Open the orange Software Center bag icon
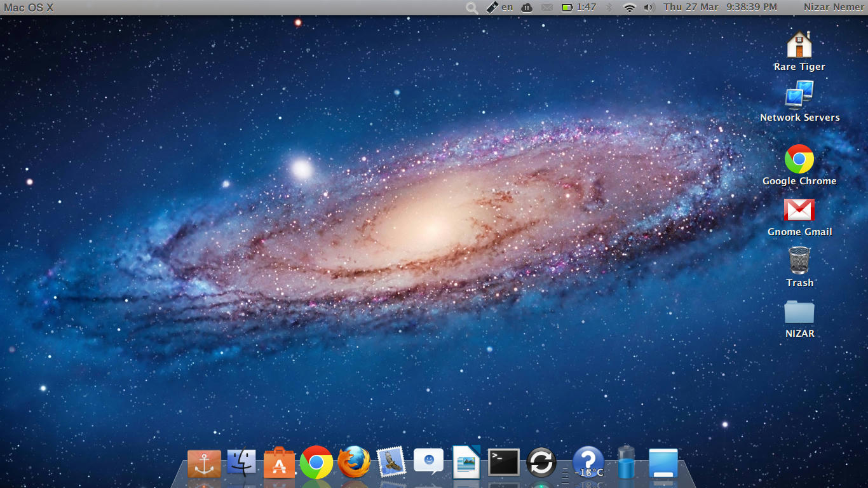This screenshot has width=868, height=488. (x=279, y=463)
